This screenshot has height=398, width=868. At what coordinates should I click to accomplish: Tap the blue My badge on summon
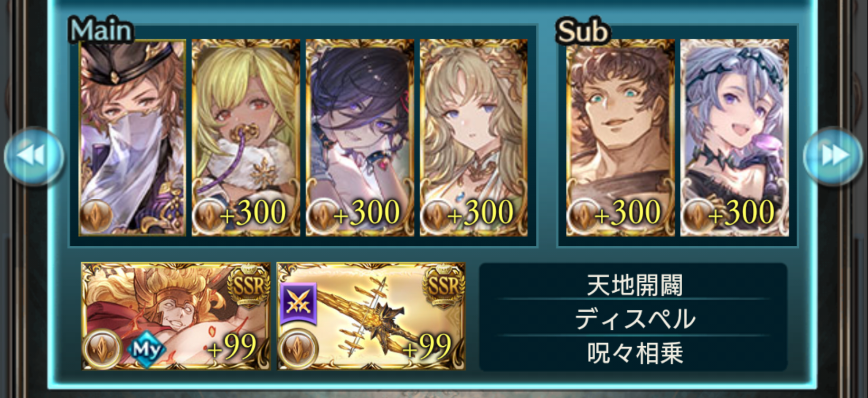coord(146,349)
